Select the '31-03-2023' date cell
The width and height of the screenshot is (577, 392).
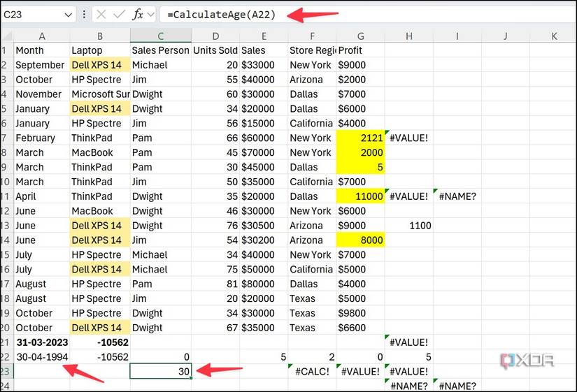[42, 342]
